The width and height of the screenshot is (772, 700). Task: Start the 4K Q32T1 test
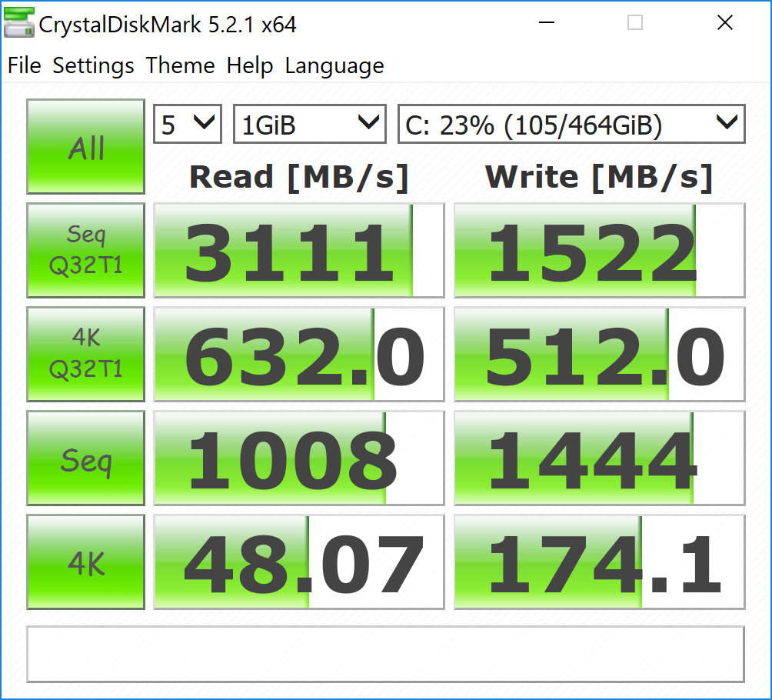85,354
